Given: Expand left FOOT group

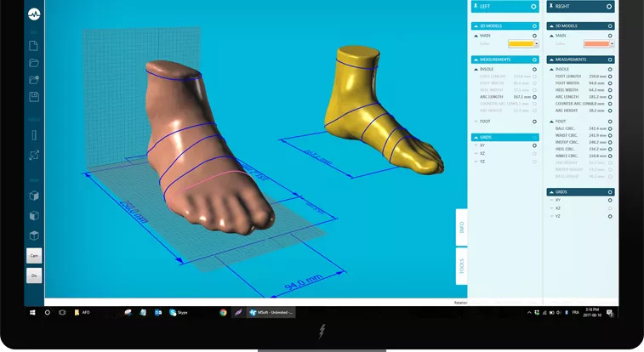Looking at the screenshot, I should pyautogui.click(x=476, y=122).
